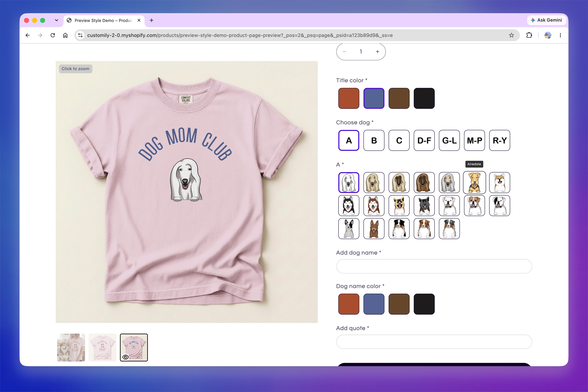Set Title color to brown
The width and height of the screenshot is (588, 392).
coord(399,98)
